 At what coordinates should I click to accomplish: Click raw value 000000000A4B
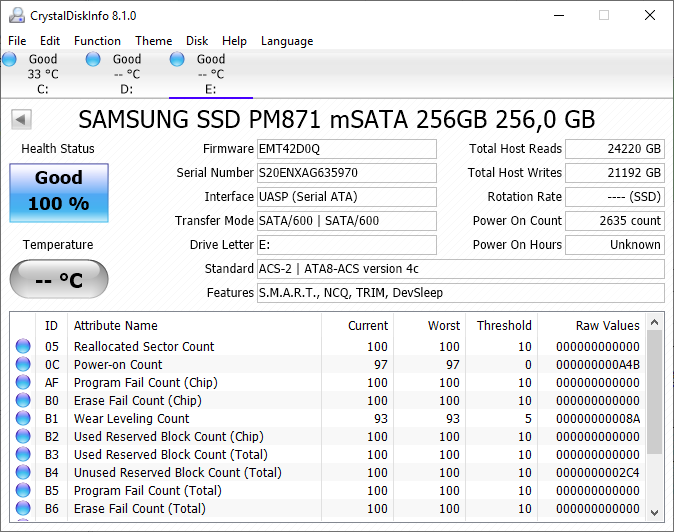pos(597,364)
